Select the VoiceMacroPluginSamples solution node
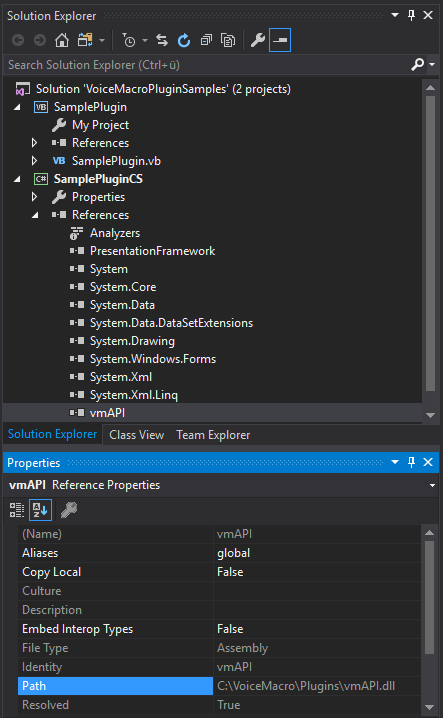Image resolution: width=443 pixels, height=718 pixels. click(163, 89)
